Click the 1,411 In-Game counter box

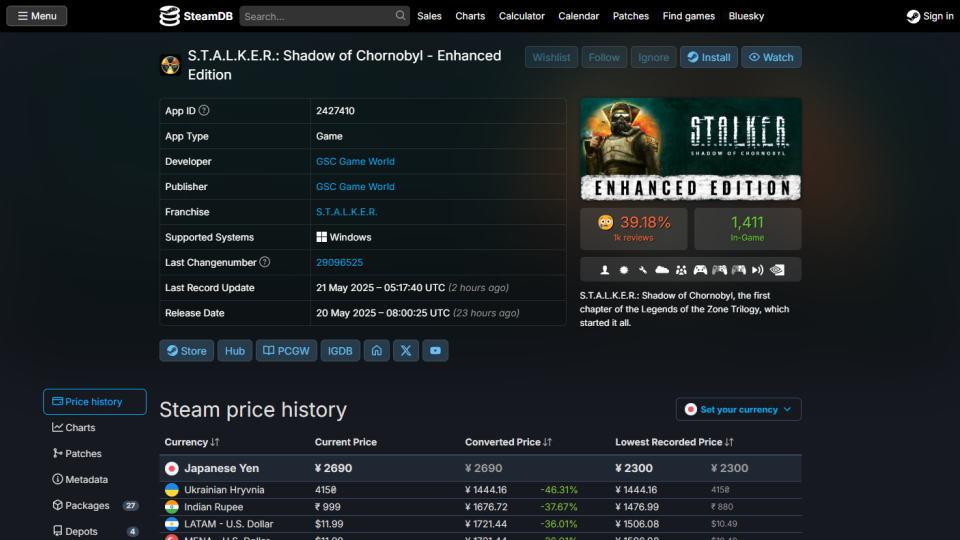click(747, 228)
